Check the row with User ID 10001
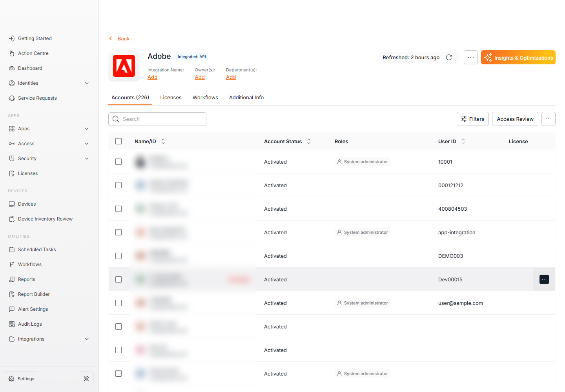 [x=118, y=162]
